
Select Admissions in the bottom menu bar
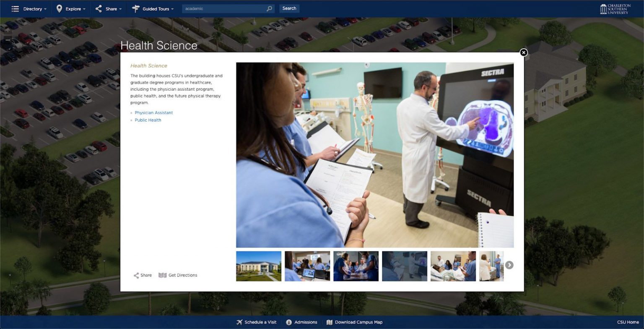(305, 322)
